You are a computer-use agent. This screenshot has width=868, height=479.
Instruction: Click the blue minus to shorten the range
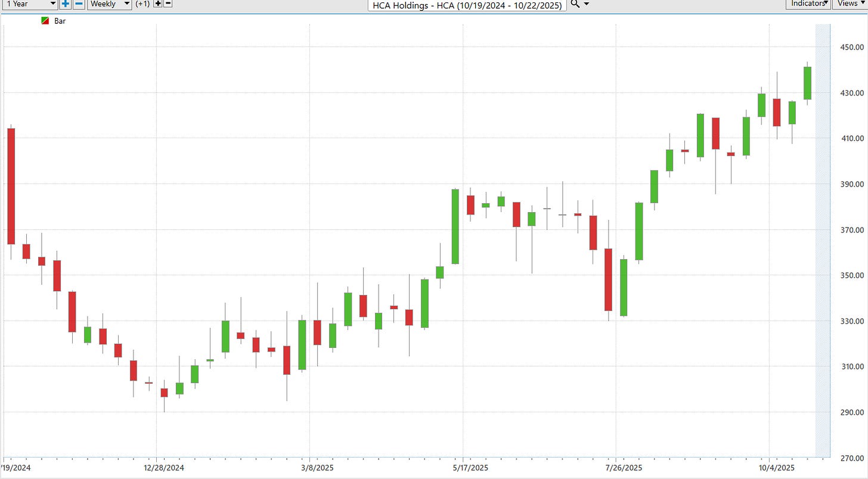point(79,4)
